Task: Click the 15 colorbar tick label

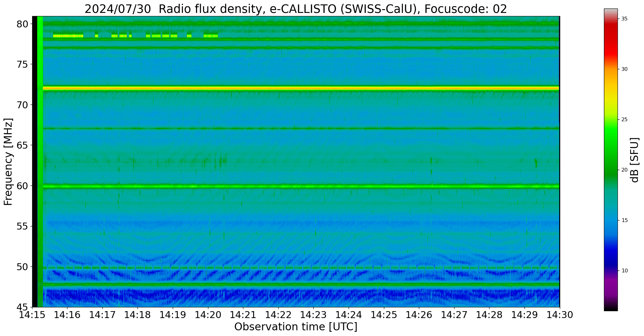Action: pos(624,220)
